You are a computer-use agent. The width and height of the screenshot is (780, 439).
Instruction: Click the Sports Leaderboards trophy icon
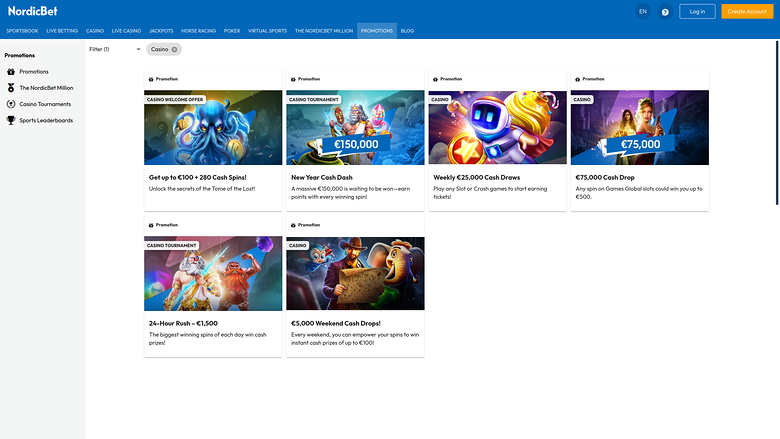pyautogui.click(x=11, y=120)
